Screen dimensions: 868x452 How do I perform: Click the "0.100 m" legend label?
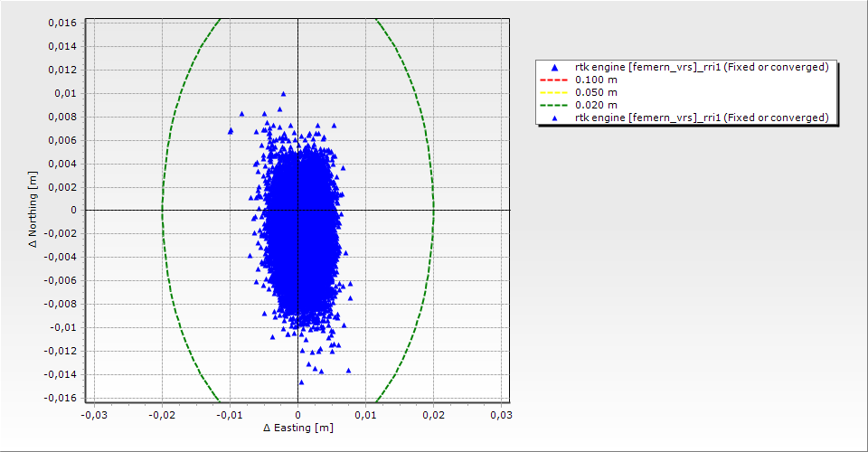(x=596, y=80)
